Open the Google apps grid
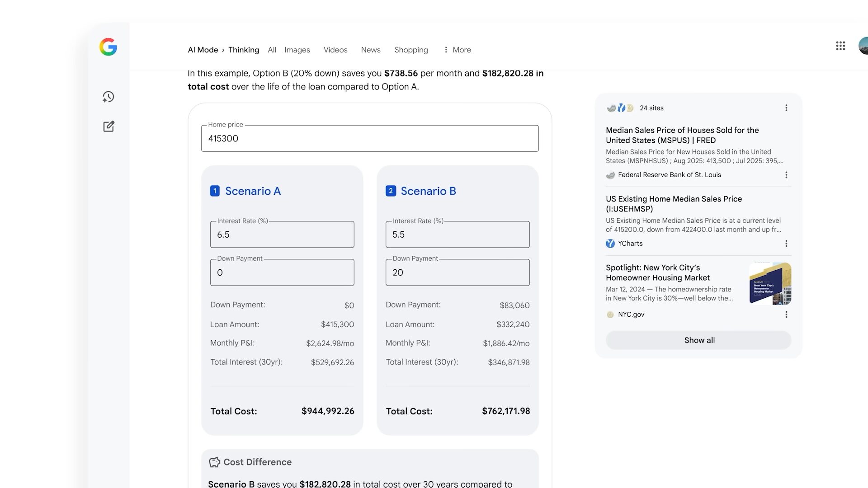 click(x=840, y=46)
